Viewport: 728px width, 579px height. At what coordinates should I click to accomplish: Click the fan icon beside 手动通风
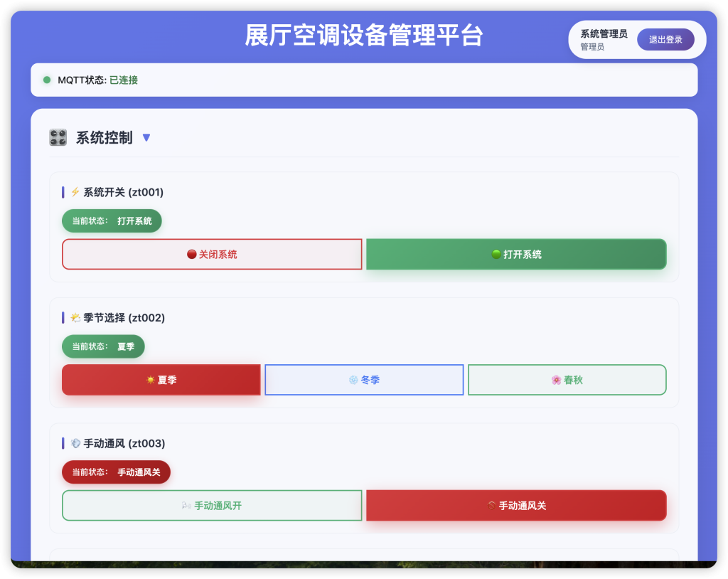pos(75,444)
